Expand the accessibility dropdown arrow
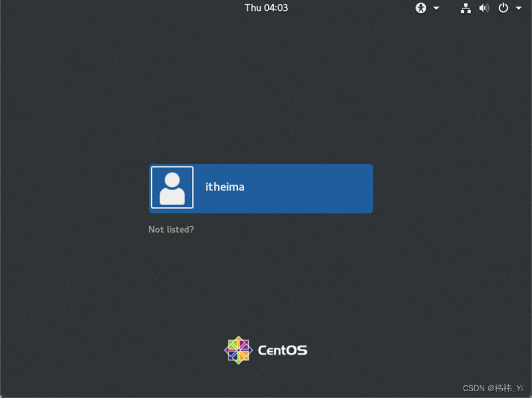The width and height of the screenshot is (532, 398). pyautogui.click(x=434, y=8)
